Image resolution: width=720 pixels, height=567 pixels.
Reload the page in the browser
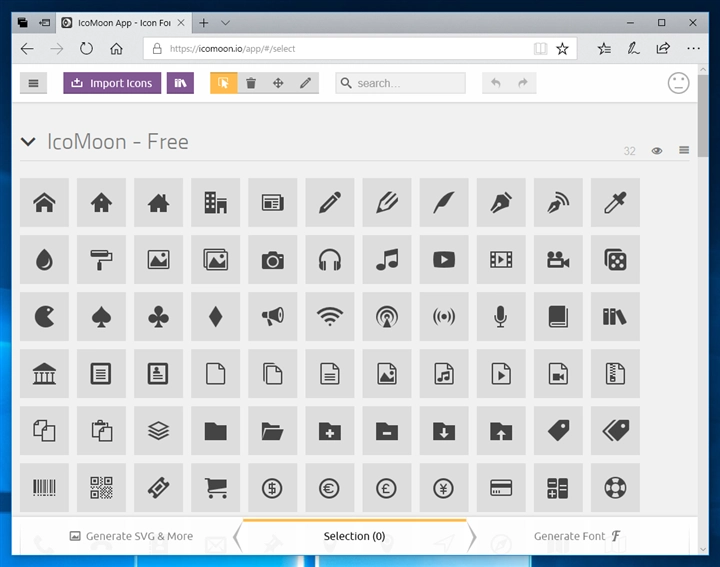click(x=86, y=48)
